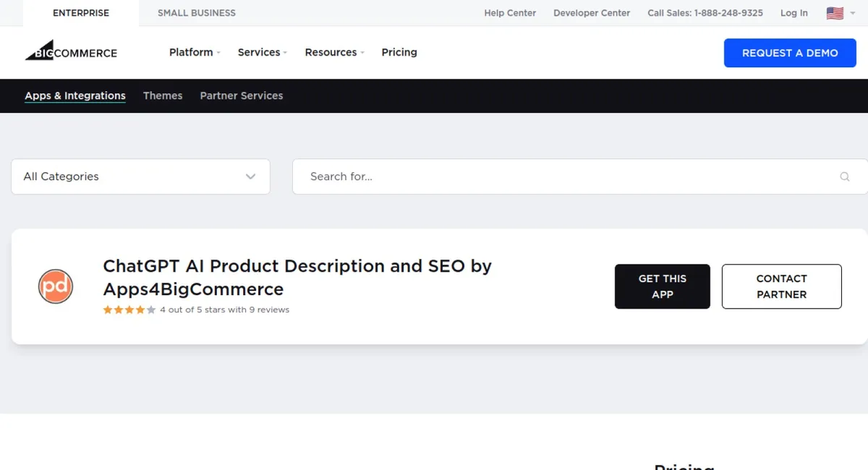The height and width of the screenshot is (470, 868).
Task: Click the search magnifier icon
Action: pos(844,176)
